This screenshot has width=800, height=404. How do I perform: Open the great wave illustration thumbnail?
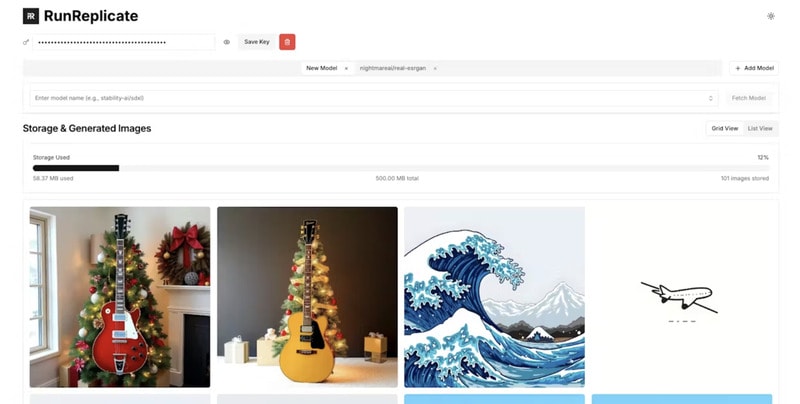(x=494, y=297)
